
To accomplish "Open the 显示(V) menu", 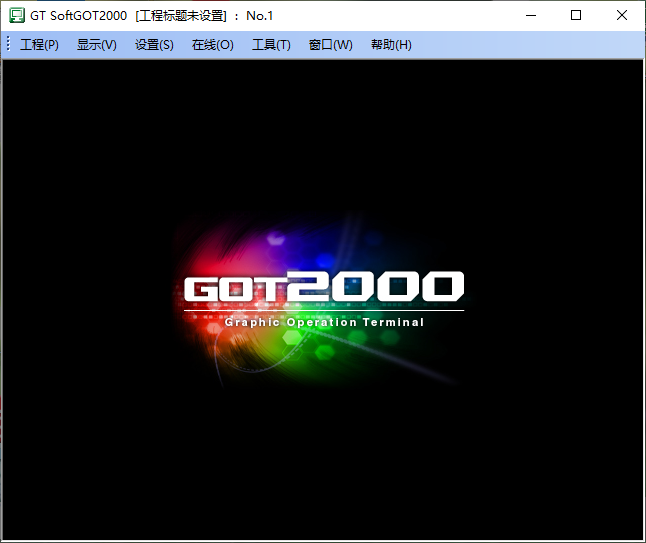I will coord(97,44).
